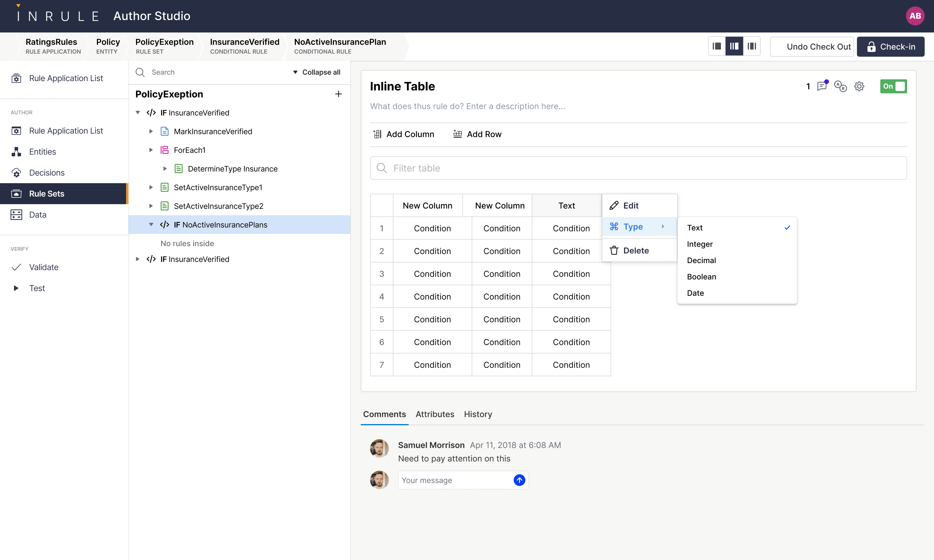Click the ForEach1 loop icon
The image size is (934, 560).
[x=165, y=150]
